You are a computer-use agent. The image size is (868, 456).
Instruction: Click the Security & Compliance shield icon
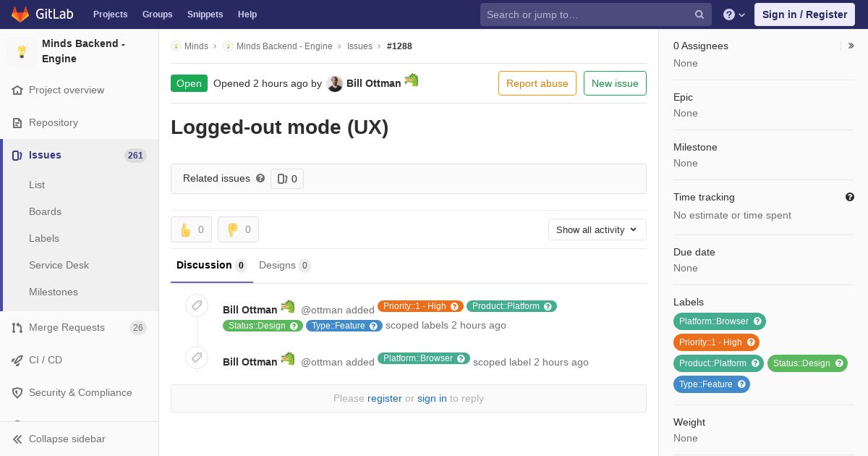tap(17, 393)
